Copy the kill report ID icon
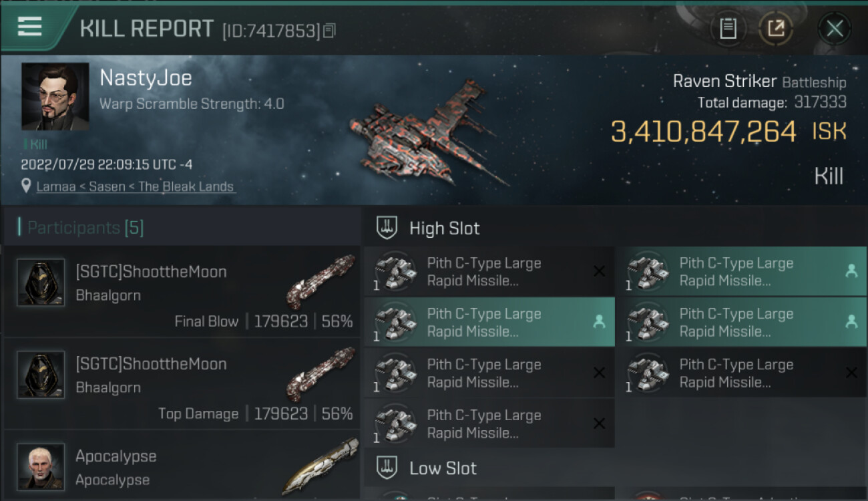 pyautogui.click(x=329, y=30)
